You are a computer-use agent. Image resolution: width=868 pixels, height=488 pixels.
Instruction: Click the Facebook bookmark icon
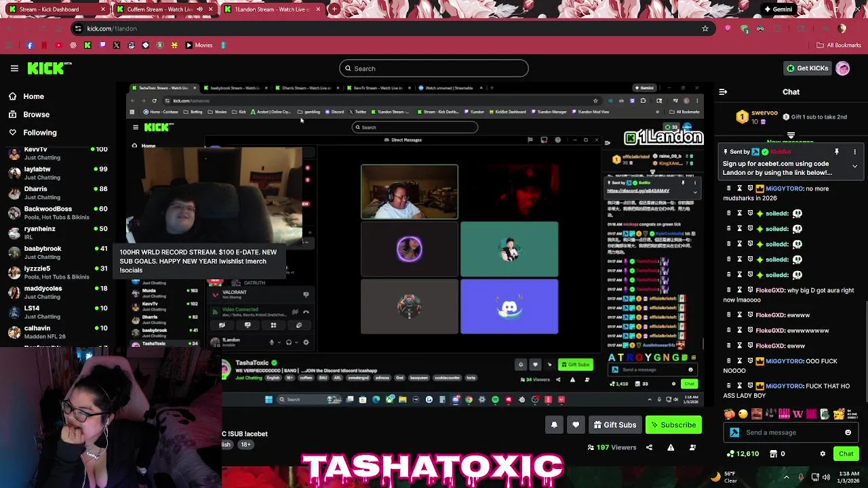point(29,45)
